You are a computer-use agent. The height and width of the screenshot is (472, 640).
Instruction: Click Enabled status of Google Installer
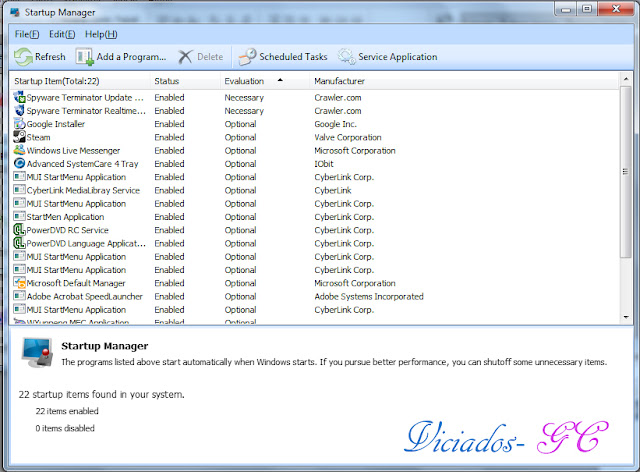[169, 124]
